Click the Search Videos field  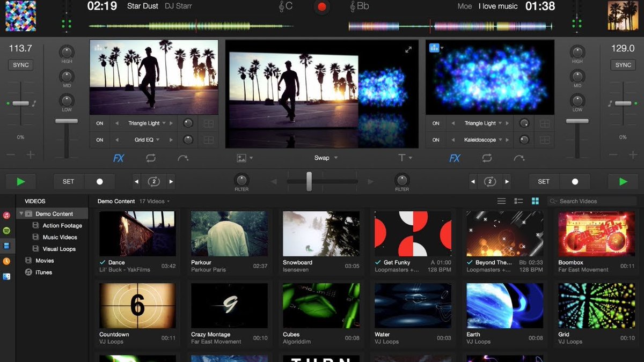coord(592,201)
